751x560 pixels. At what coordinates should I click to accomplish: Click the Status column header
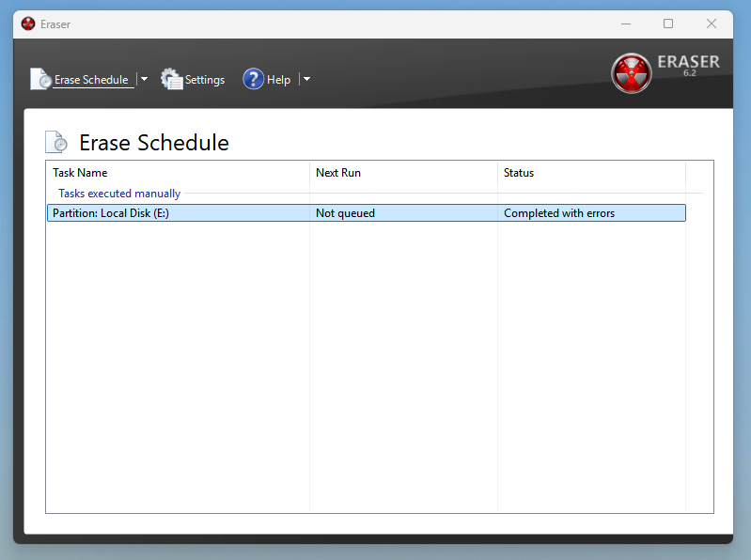pos(519,173)
